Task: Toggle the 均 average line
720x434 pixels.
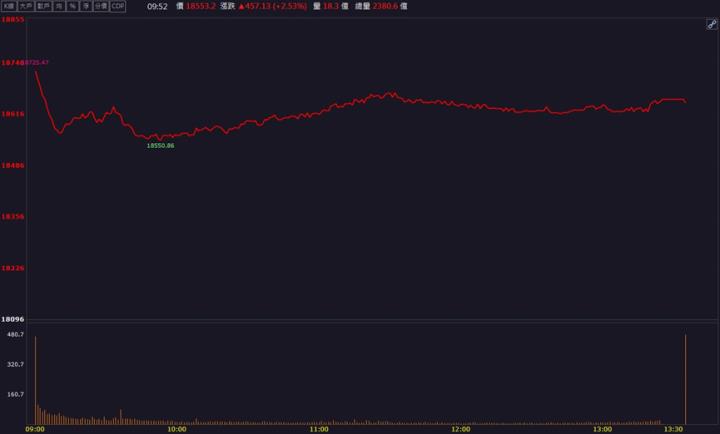Action: click(x=59, y=6)
